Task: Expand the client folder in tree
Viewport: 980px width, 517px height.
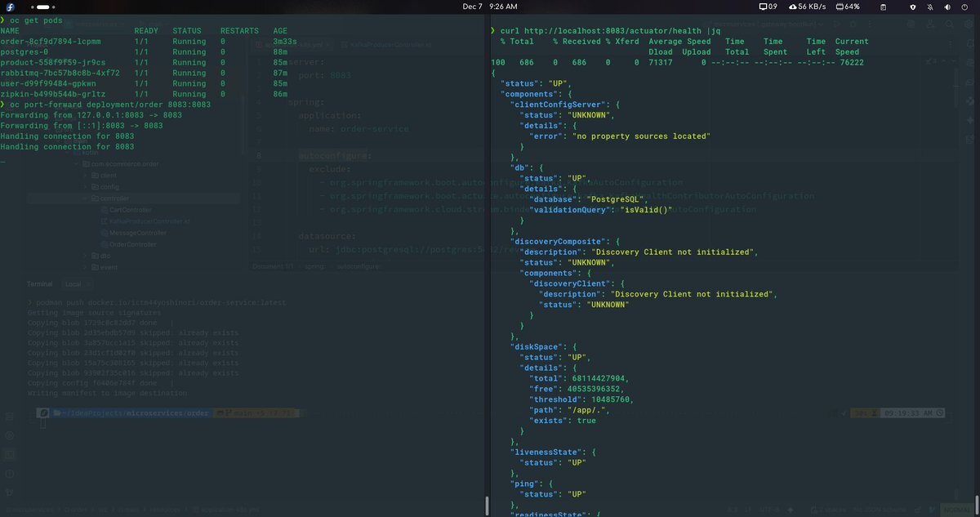Action: coord(108,176)
